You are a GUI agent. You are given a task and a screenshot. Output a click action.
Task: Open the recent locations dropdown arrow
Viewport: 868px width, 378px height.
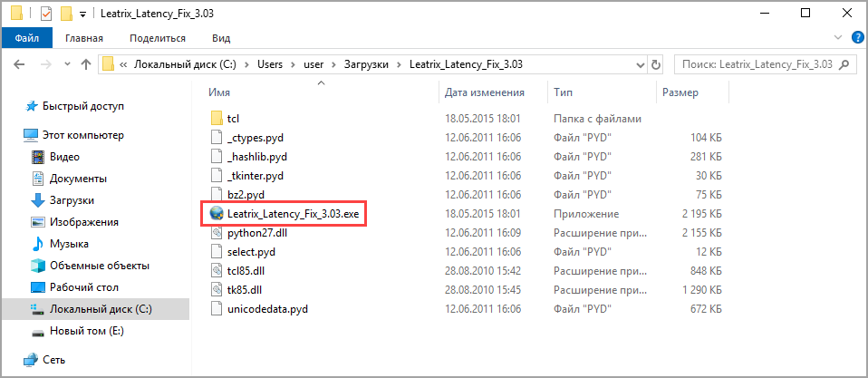pos(66,64)
